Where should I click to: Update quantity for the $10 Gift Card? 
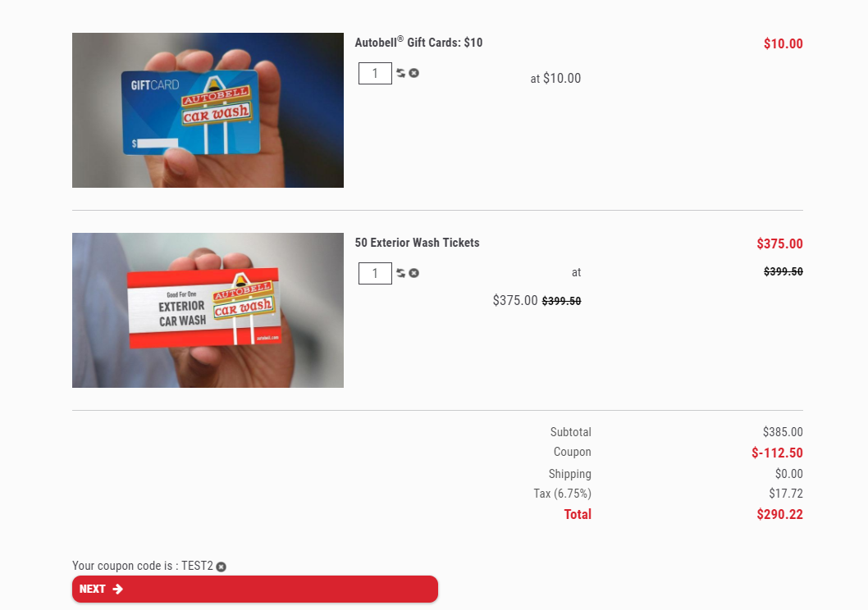pyautogui.click(x=401, y=73)
